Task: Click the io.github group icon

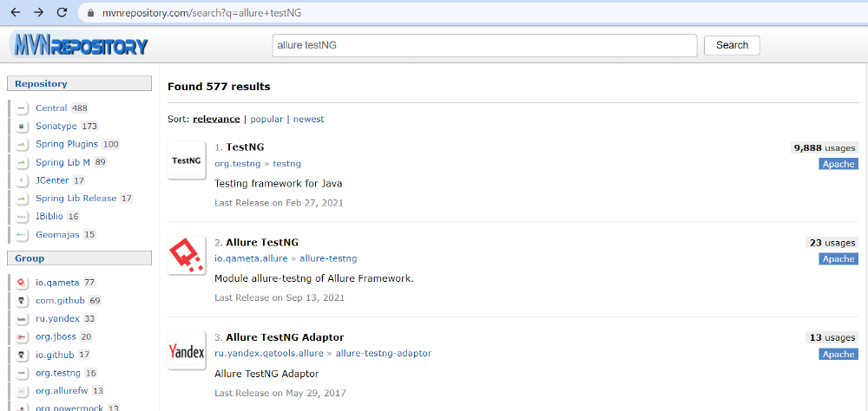Action: (23, 355)
